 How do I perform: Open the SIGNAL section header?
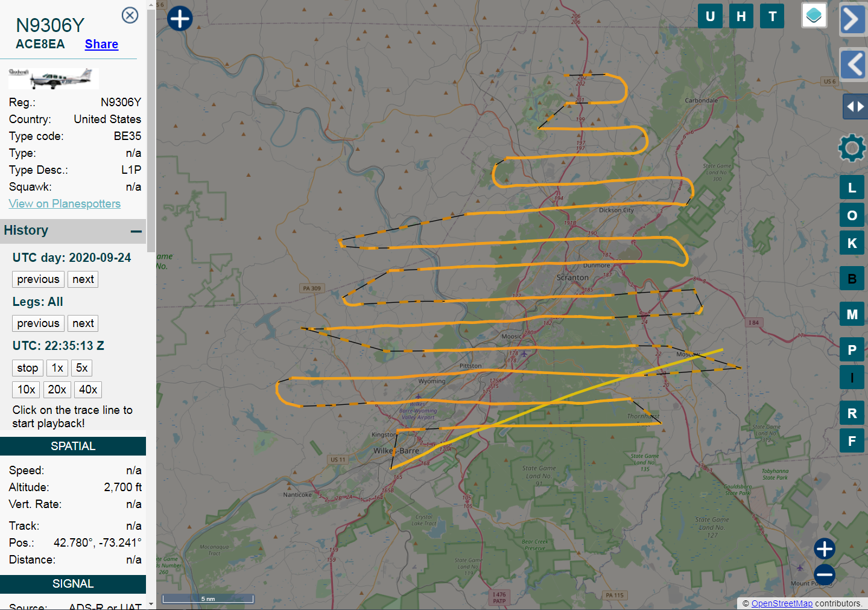73,584
